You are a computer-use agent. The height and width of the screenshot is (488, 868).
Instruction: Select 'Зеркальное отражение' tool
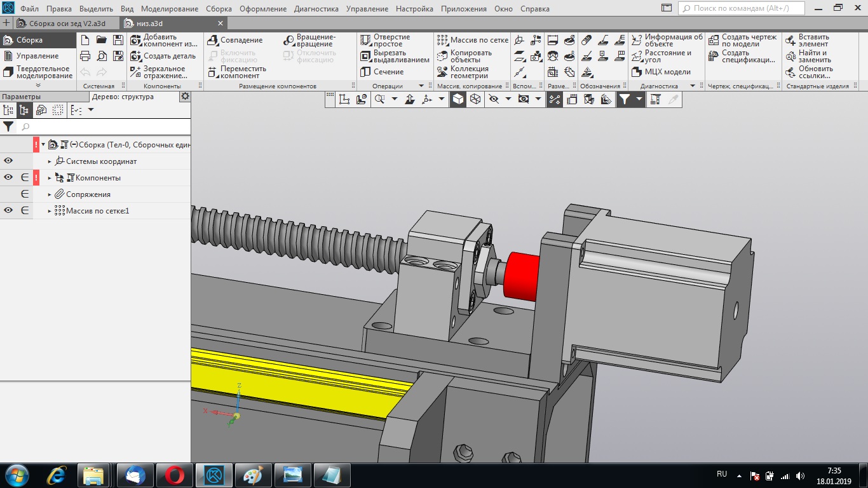click(158, 72)
